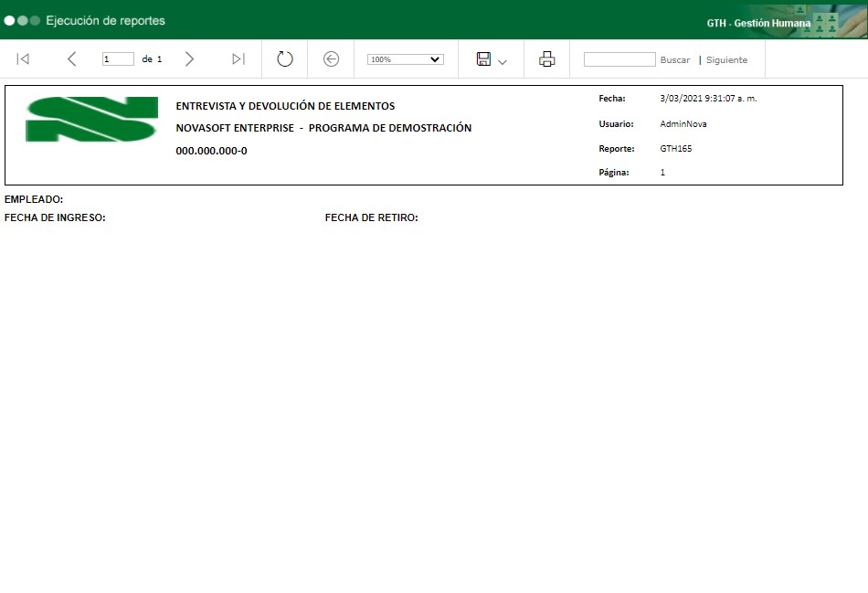
Task: Go to the first page of the report
Action: pyautogui.click(x=23, y=58)
